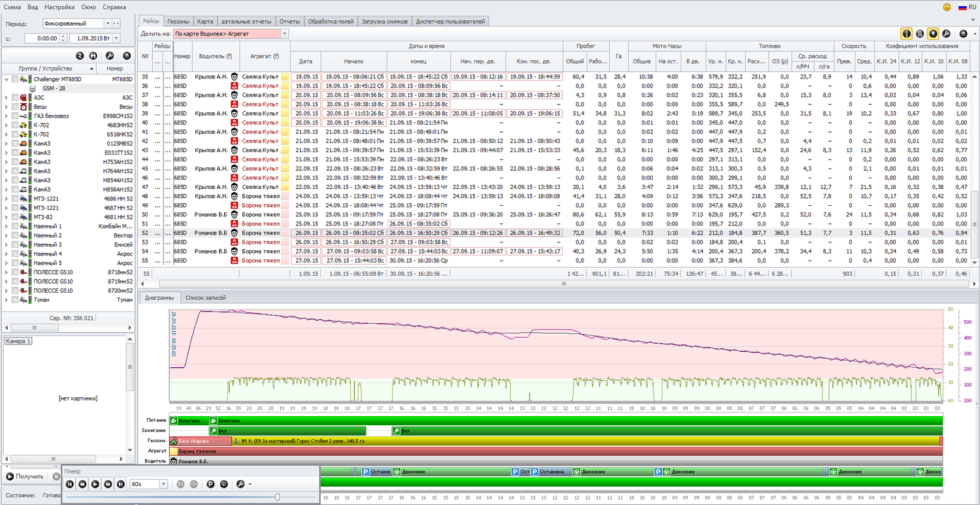Viewport: 980px width, 505px height.
Task: Click the Номер header in device list
Action: click(114, 68)
